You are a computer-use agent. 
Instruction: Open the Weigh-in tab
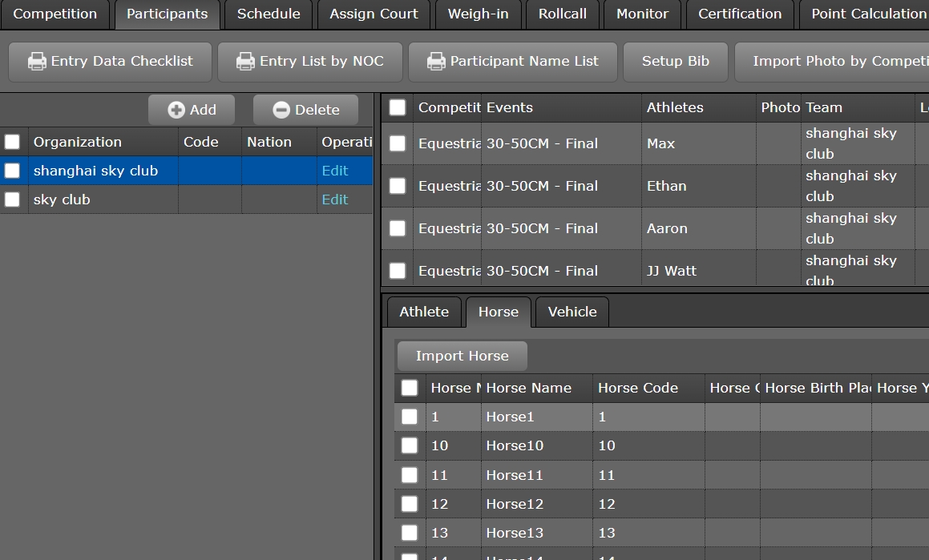point(478,14)
